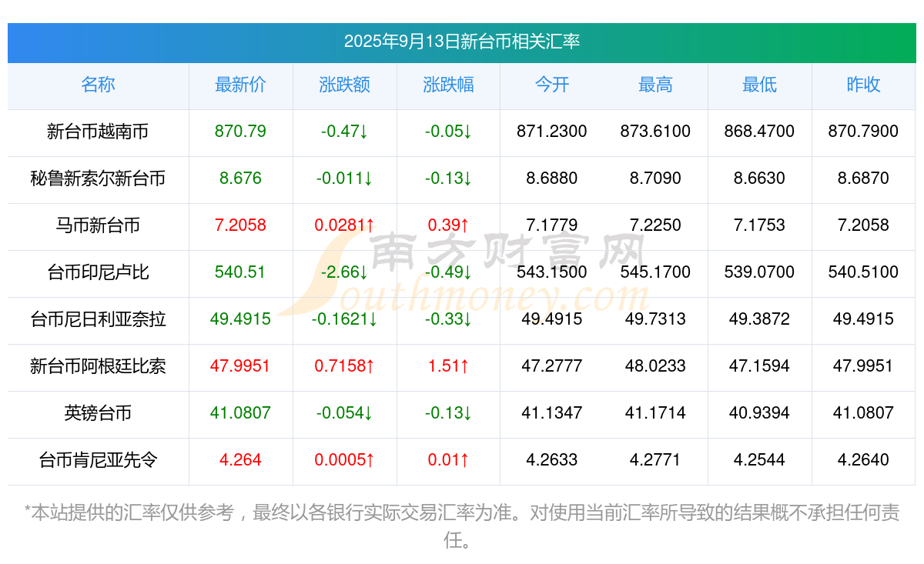Click latest price 870.79
This screenshot has width=924, height=564.
(241, 132)
